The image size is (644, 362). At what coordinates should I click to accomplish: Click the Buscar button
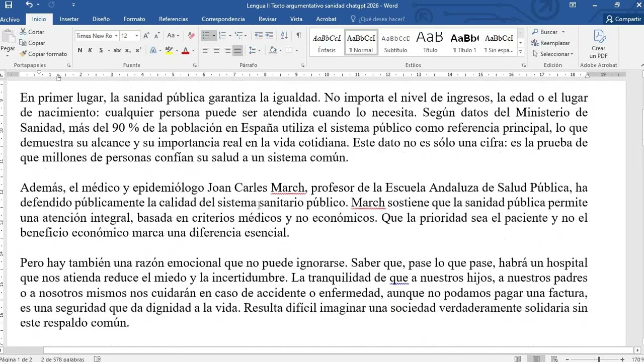(548, 32)
